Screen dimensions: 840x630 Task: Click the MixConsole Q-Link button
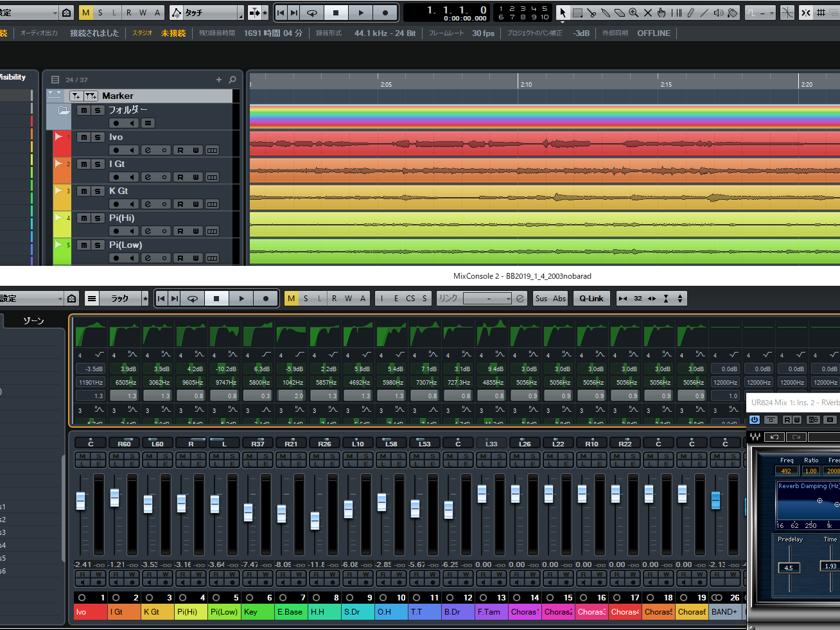point(591,299)
